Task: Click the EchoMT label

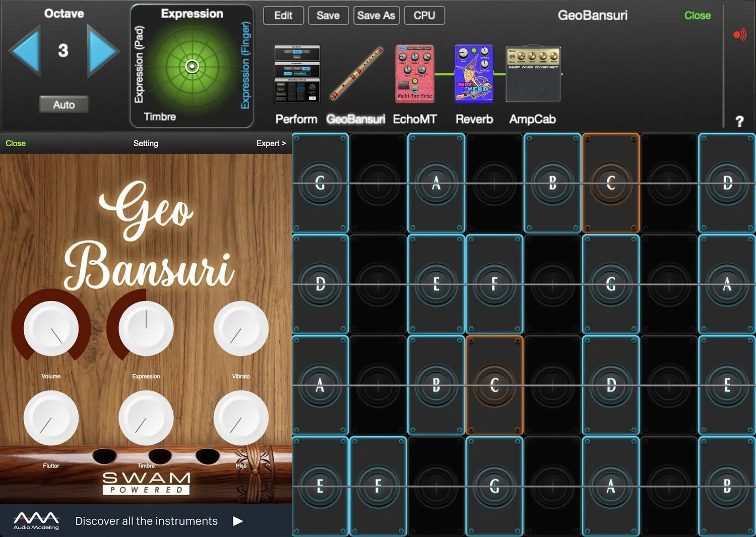Action: pos(415,119)
